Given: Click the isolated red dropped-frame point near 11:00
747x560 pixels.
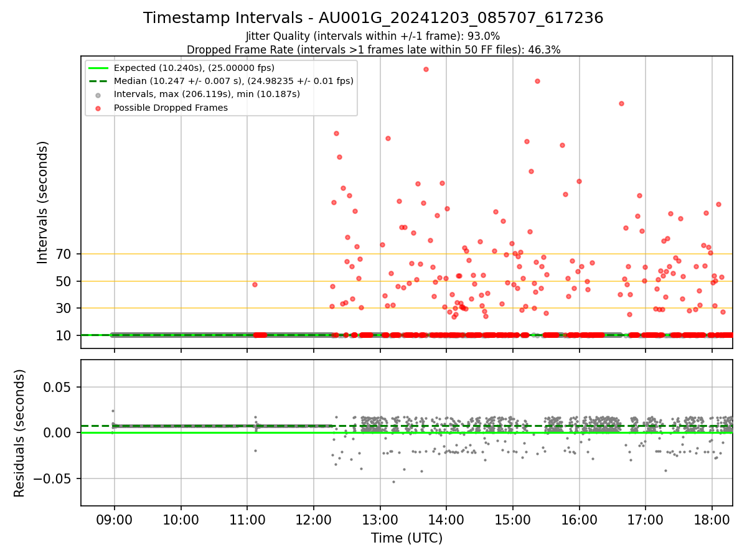Looking at the screenshot, I should (x=255, y=284).
